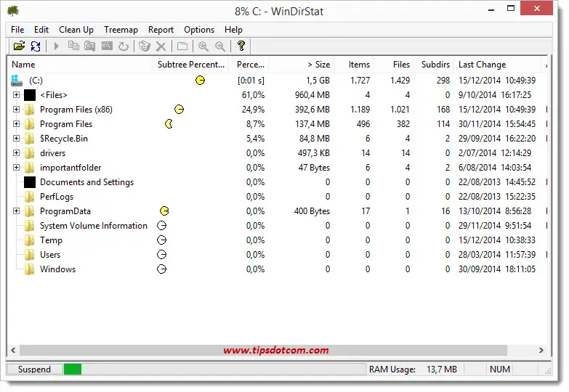Expand the $Recycle.Bin folder

pyautogui.click(x=16, y=139)
